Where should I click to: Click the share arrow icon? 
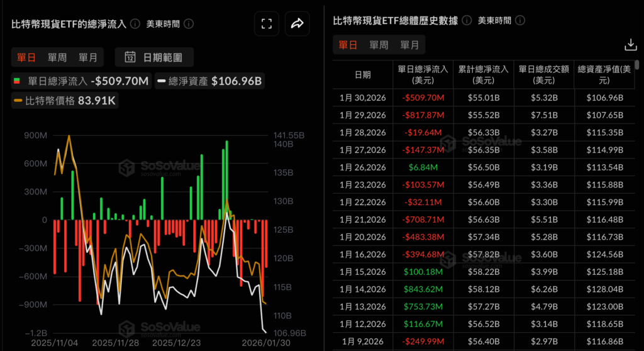[297, 24]
